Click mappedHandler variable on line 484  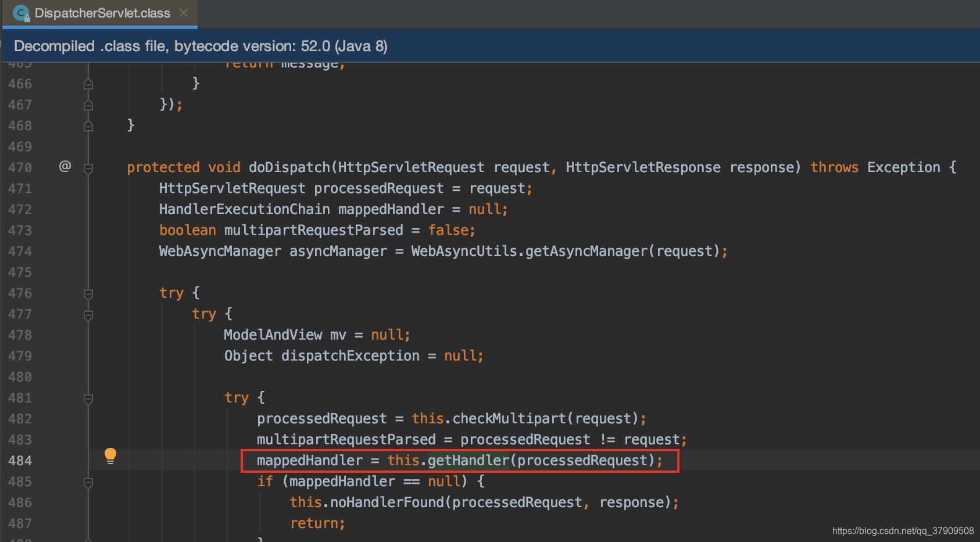(310, 461)
